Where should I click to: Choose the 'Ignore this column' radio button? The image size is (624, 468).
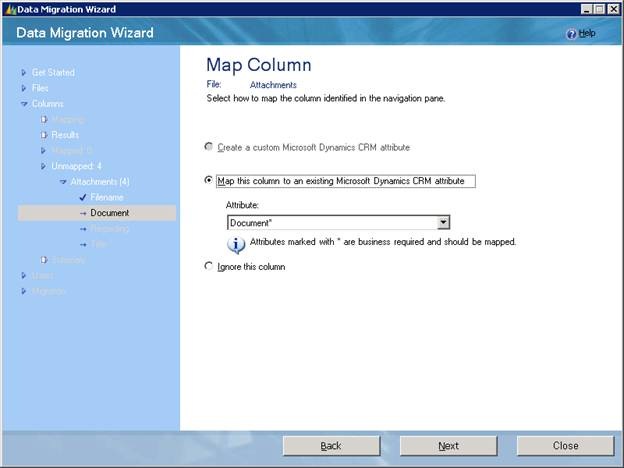click(209, 267)
